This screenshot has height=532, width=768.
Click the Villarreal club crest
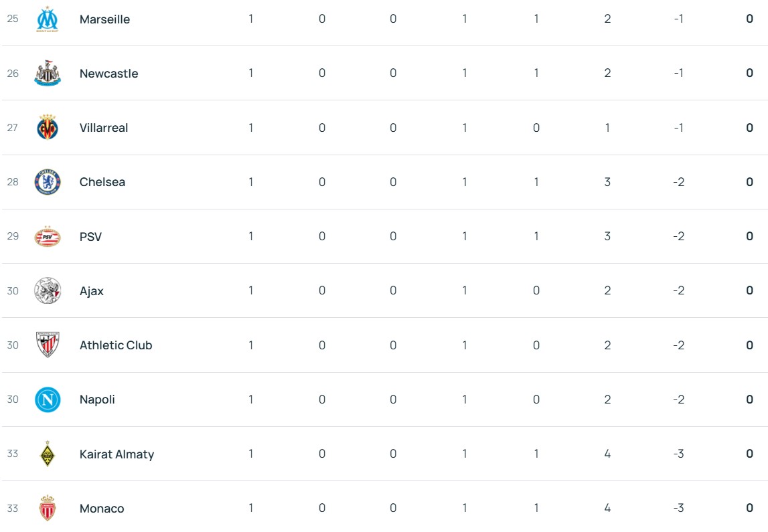click(x=48, y=128)
